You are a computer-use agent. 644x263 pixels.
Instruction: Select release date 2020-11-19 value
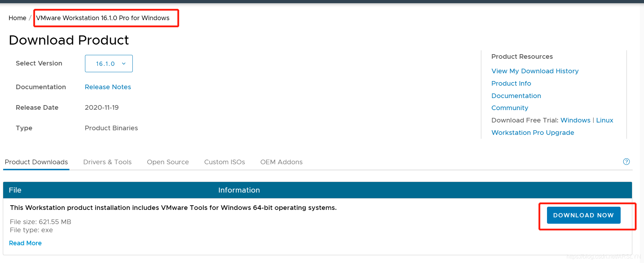click(x=102, y=108)
